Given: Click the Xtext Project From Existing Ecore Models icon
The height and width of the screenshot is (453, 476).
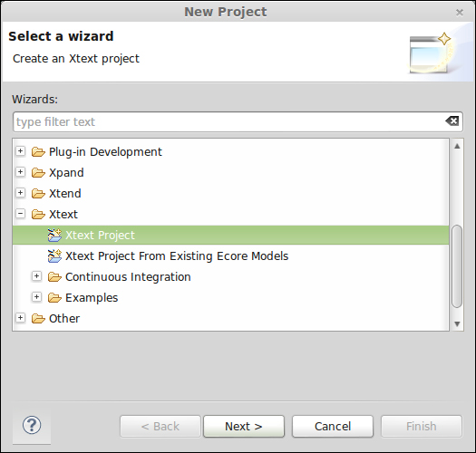Looking at the screenshot, I should tap(54, 256).
